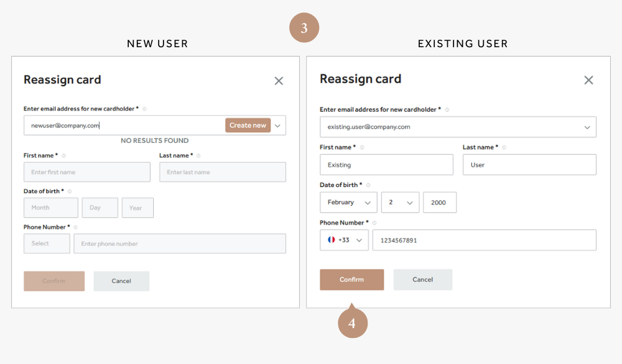The height and width of the screenshot is (364, 622).
Task: Click the Enter first name input field
Action: (x=86, y=172)
